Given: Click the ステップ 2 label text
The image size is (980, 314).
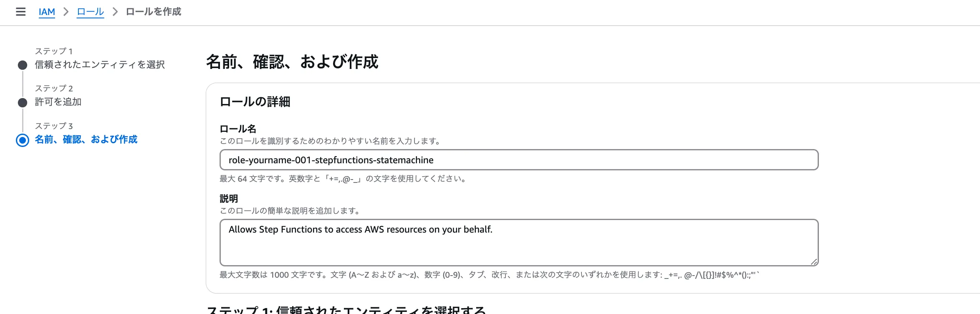Looking at the screenshot, I should [54, 89].
